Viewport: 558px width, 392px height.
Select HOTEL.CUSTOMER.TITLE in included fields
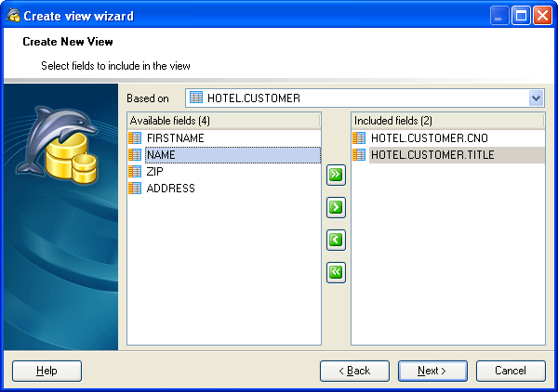tap(432, 155)
